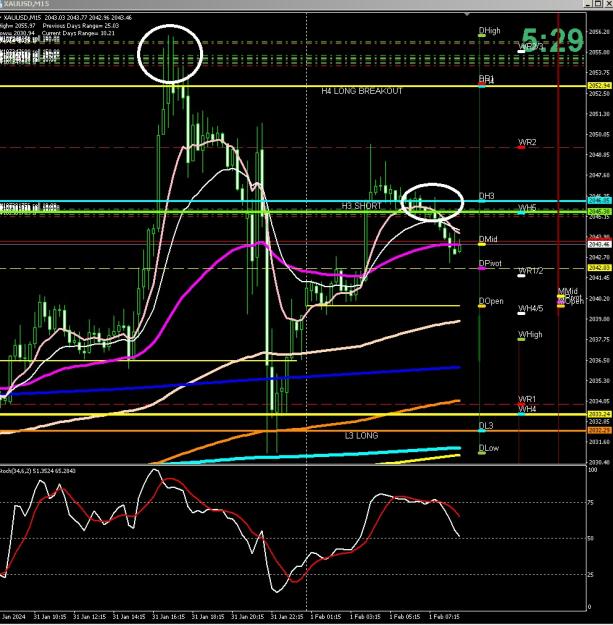The height and width of the screenshot is (625, 613).
Task: Click the BR1 level label
Action: tap(486, 79)
